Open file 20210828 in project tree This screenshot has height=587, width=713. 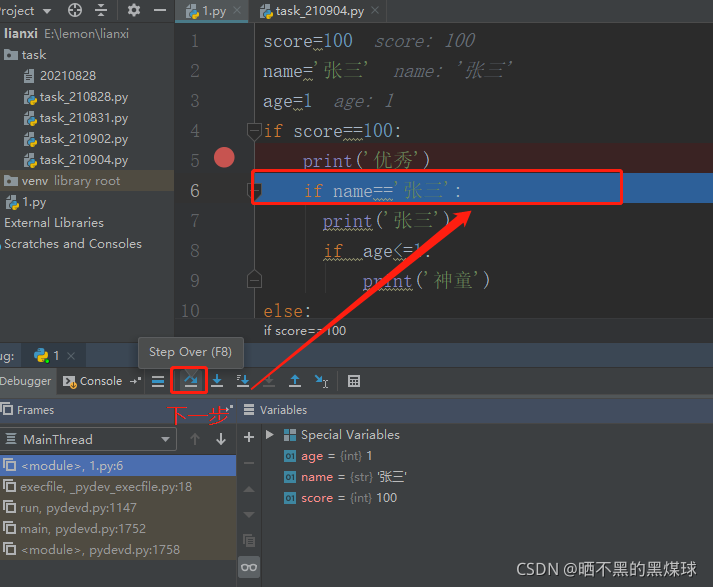tap(60, 75)
